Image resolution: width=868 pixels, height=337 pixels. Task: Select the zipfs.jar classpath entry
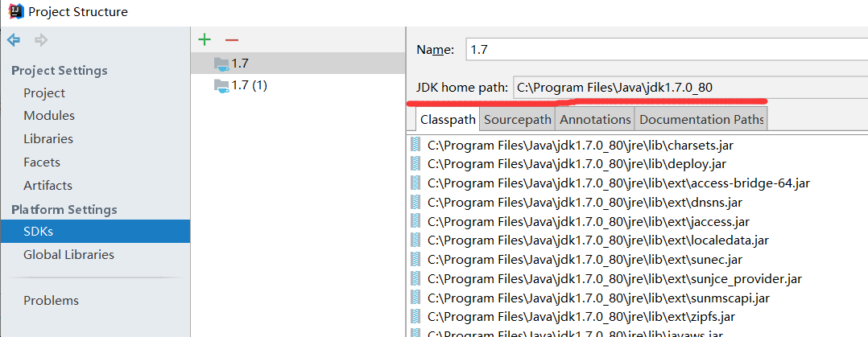point(581,317)
